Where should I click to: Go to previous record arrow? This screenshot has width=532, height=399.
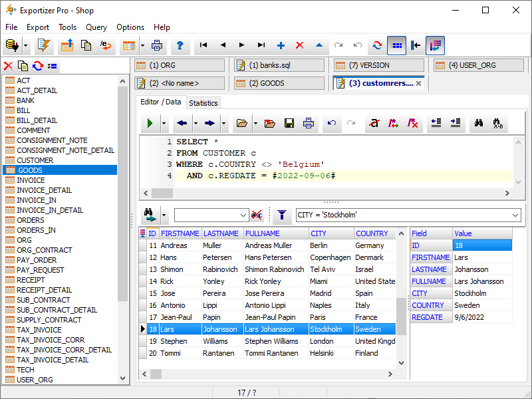(x=223, y=45)
